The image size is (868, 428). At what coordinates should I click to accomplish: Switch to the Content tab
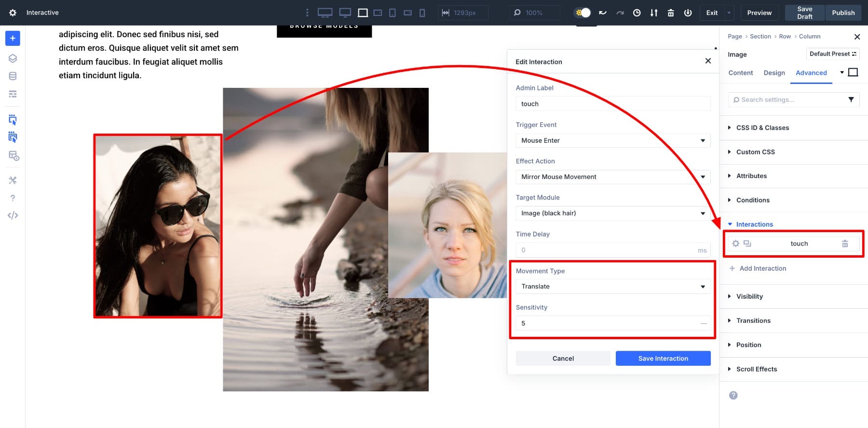pos(740,73)
